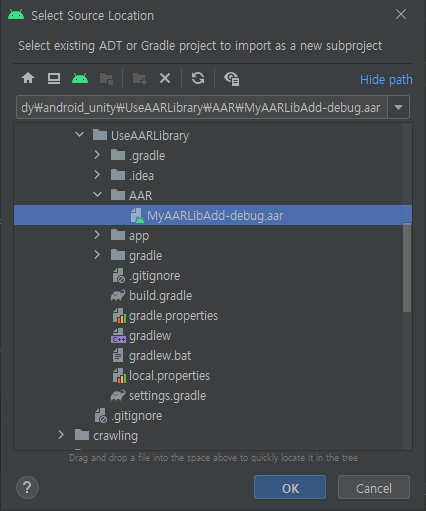The width and height of the screenshot is (426, 511).
Task: Click the settings.gradle elephant icon
Action: pyautogui.click(x=118, y=395)
